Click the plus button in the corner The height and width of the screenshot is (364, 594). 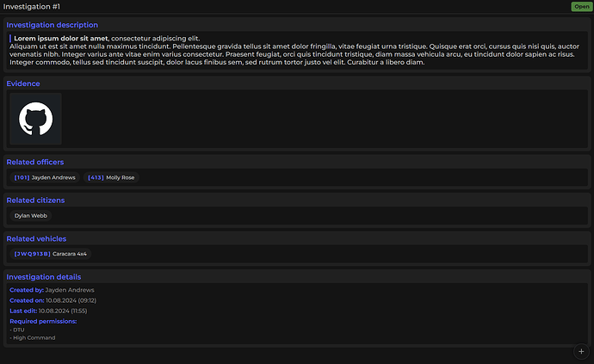tap(581, 351)
